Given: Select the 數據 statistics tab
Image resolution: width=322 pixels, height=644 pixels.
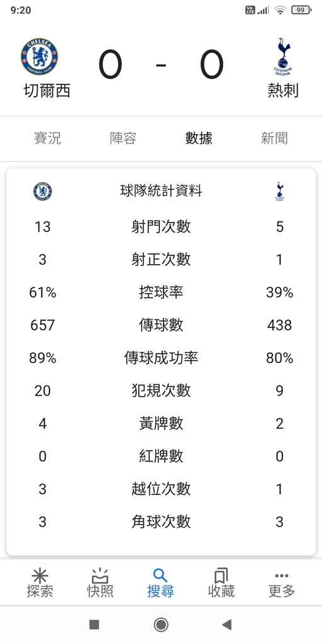Looking at the screenshot, I should tap(199, 138).
